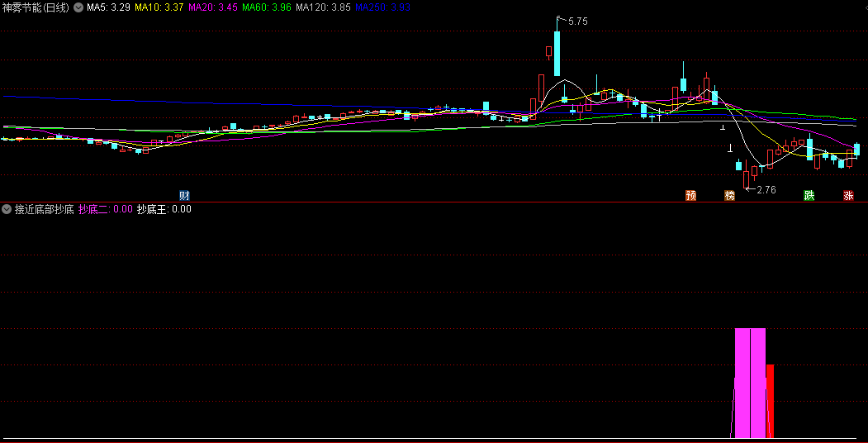Screen dimensions: 868x443
Task: Click the 神雾节能(日线) chart title
Action: point(36,7)
